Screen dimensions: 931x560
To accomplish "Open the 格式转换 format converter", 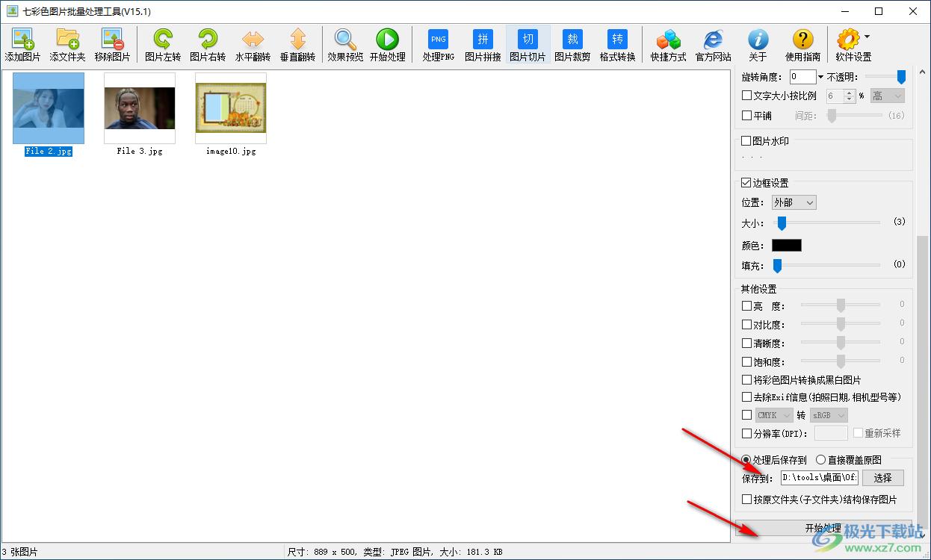I will tap(617, 40).
